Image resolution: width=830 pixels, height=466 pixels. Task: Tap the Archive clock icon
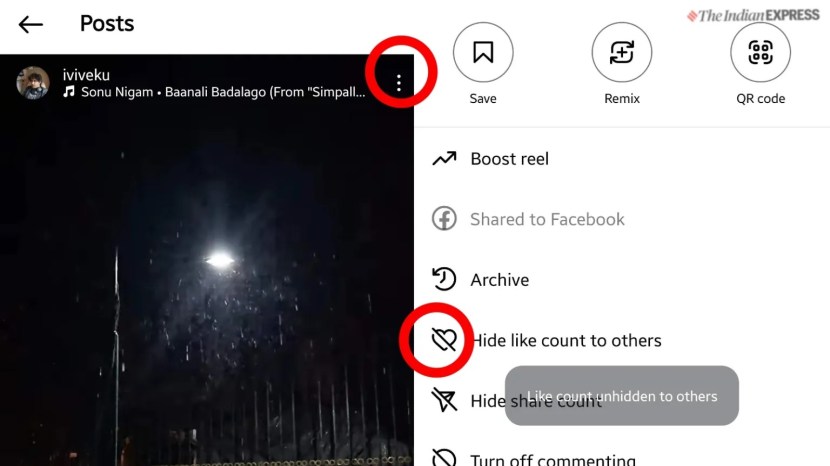(x=444, y=279)
